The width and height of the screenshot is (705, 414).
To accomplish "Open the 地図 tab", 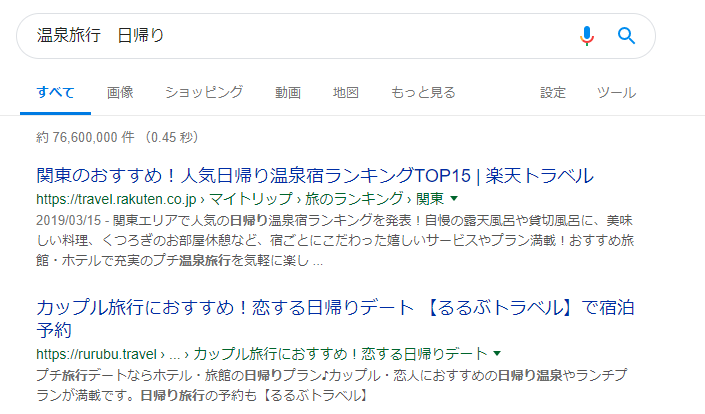I will pyautogui.click(x=345, y=93).
